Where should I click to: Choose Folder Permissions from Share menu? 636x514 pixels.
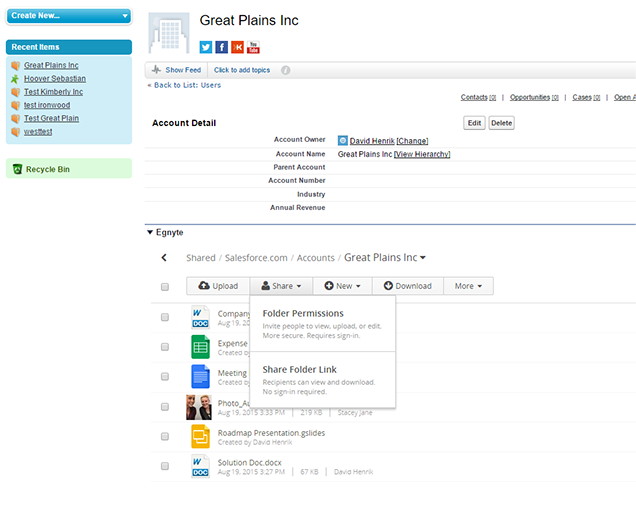(x=303, y=314)
